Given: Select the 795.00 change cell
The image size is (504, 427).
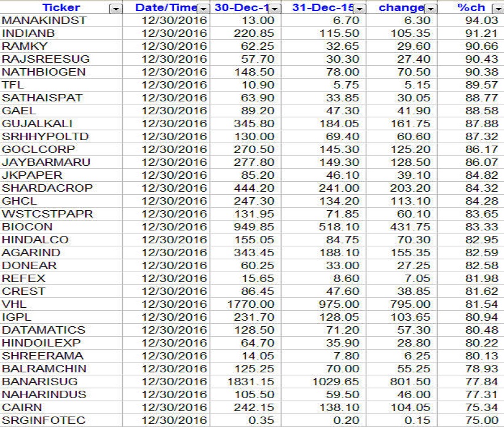Looking at the screenshot, I should tap(402, 304).
